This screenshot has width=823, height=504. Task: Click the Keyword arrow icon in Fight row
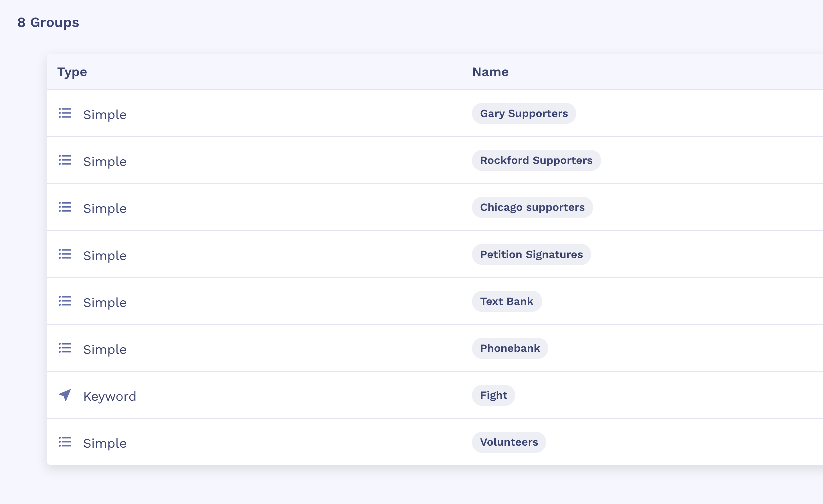point(65,395)
